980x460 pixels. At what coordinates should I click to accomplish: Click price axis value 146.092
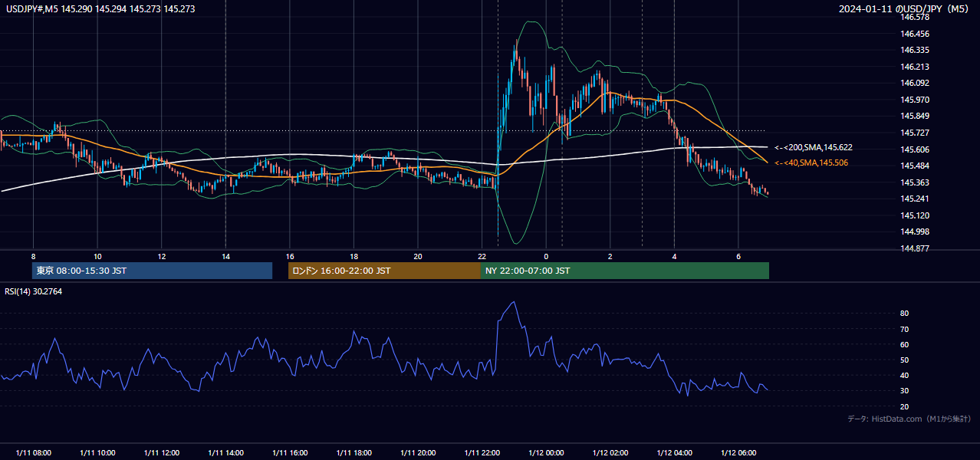click(x=915, y=83)
